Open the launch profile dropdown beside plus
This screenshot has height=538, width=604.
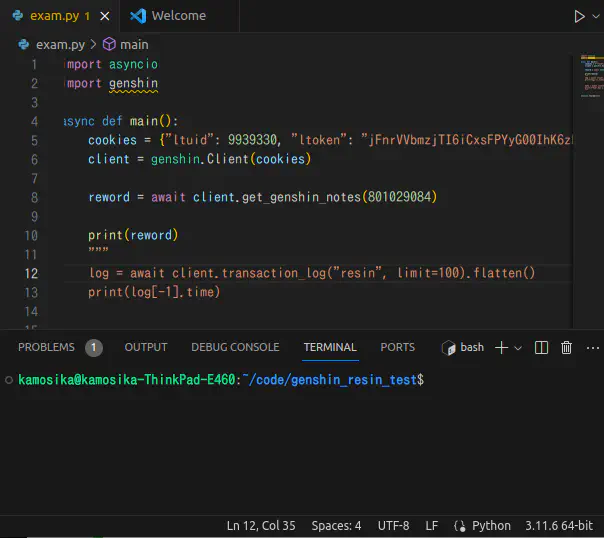click(518, 348)
